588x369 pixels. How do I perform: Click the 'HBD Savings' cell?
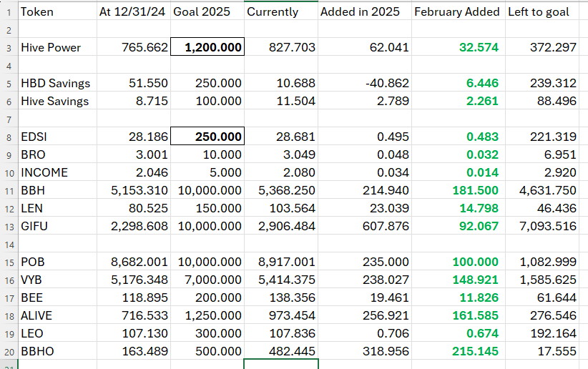tap(57, 83)
